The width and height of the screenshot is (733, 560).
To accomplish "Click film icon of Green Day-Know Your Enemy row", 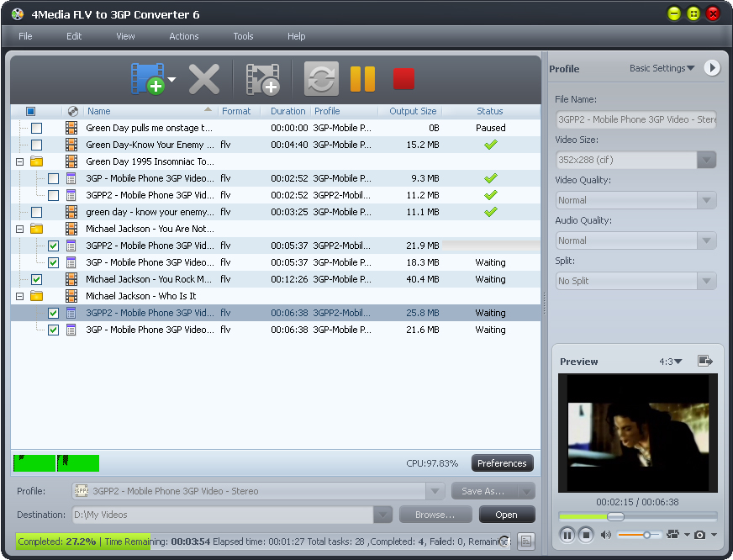I will click(x=71, y=145).
